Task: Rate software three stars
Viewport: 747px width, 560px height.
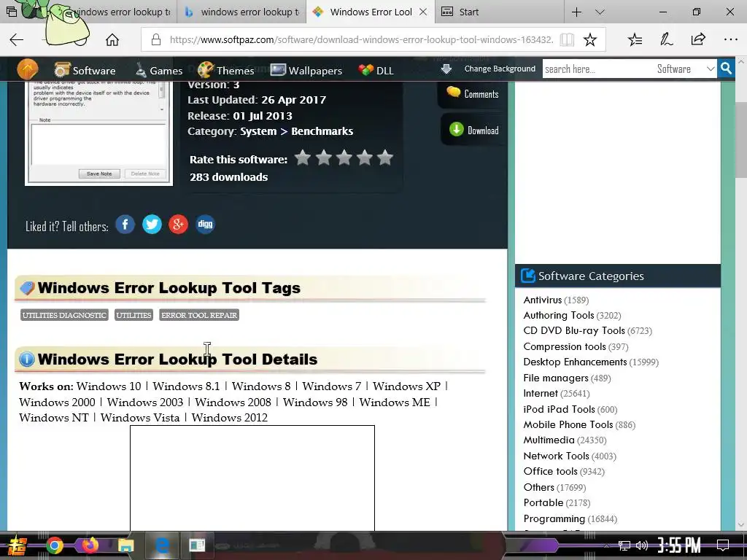Action: (344, 157)
